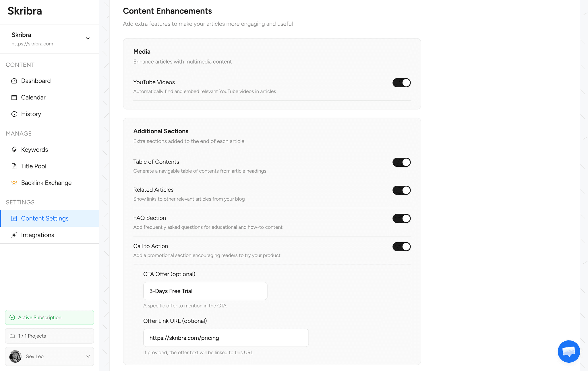Screen dimensions: 588x371
Task: Open Keywords via the tag icon
Action: (x=14, y=149)
